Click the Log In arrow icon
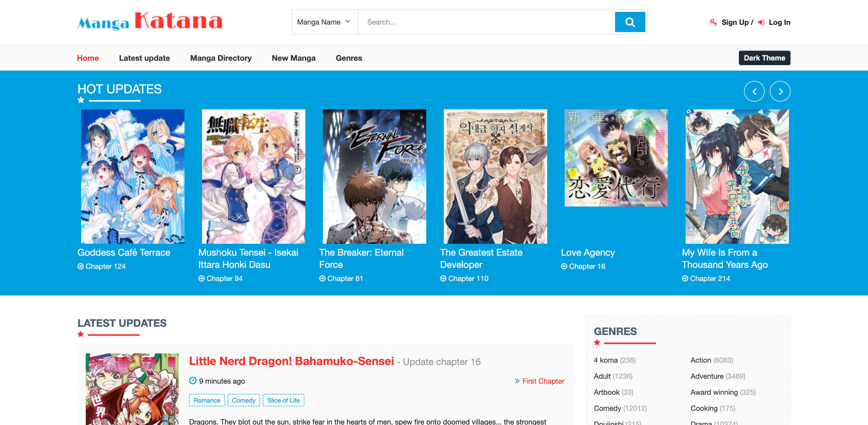Viewport: 868px width, 425px height. tap(761, 22)
